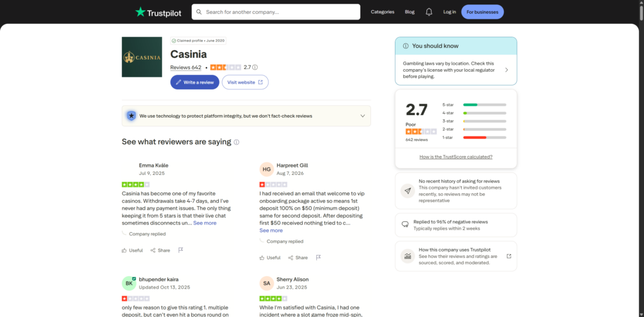The height and width of the screenshot is (317, 644).
Task: Open the Trustpilot logo home link
Action: click(158, 12)
